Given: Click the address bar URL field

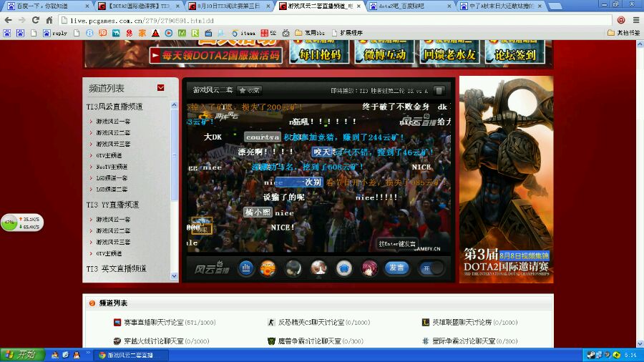Looking at the screenshot, I should pyautogui.click(x=335, y=20).
